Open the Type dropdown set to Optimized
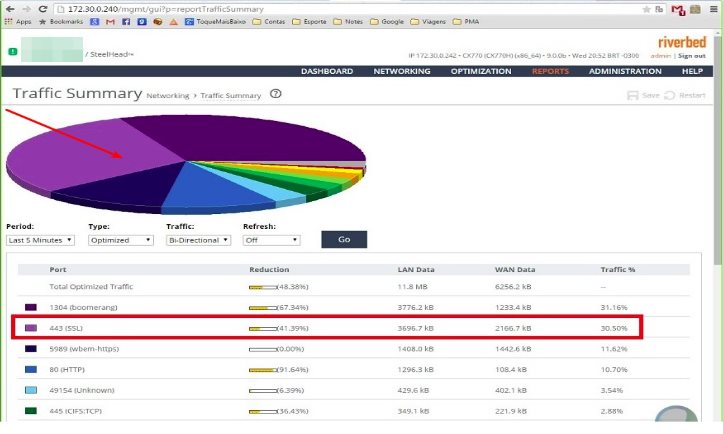 (123, 240)
